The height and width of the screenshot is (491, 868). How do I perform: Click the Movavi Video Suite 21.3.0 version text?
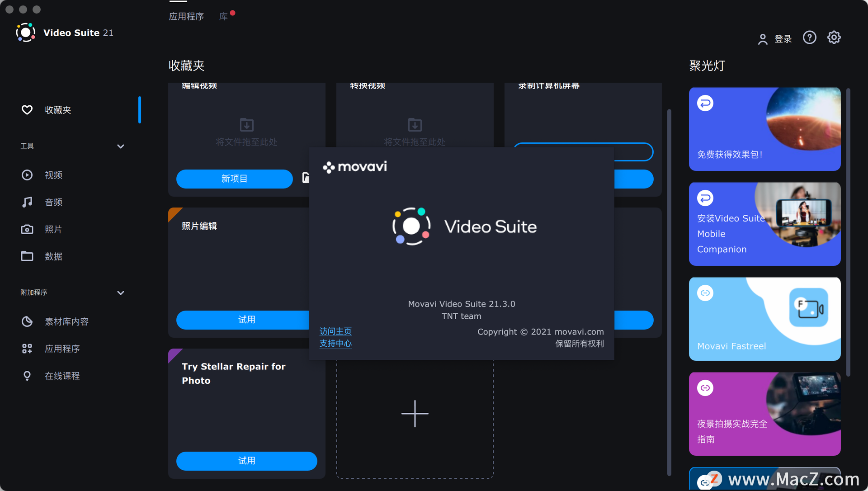tap(462, 304)
